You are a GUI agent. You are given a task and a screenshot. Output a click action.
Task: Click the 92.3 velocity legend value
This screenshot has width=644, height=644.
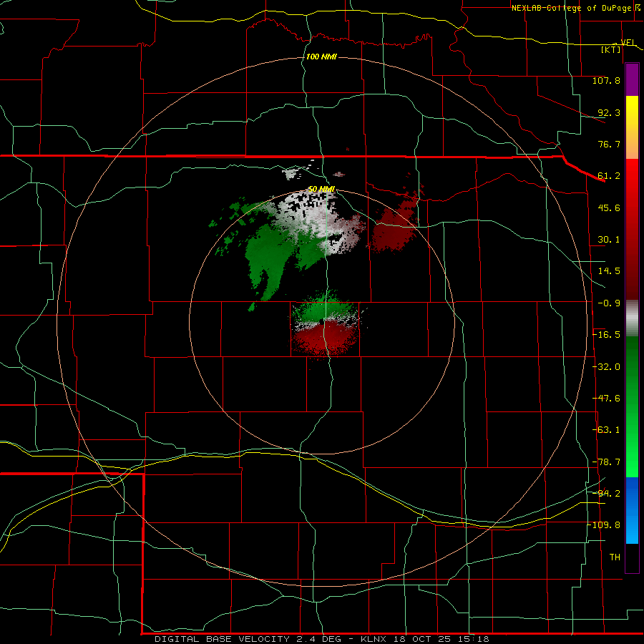click(609, 112)
